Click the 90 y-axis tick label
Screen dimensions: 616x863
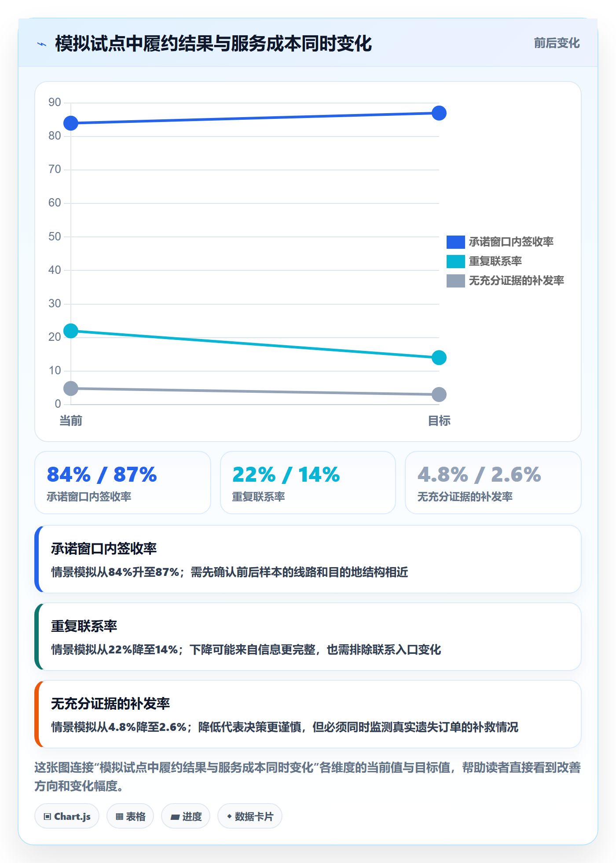point(55,103)
